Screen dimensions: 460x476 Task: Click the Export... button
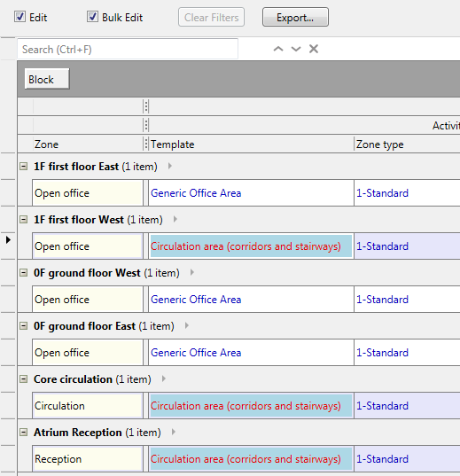pos(295,18)
